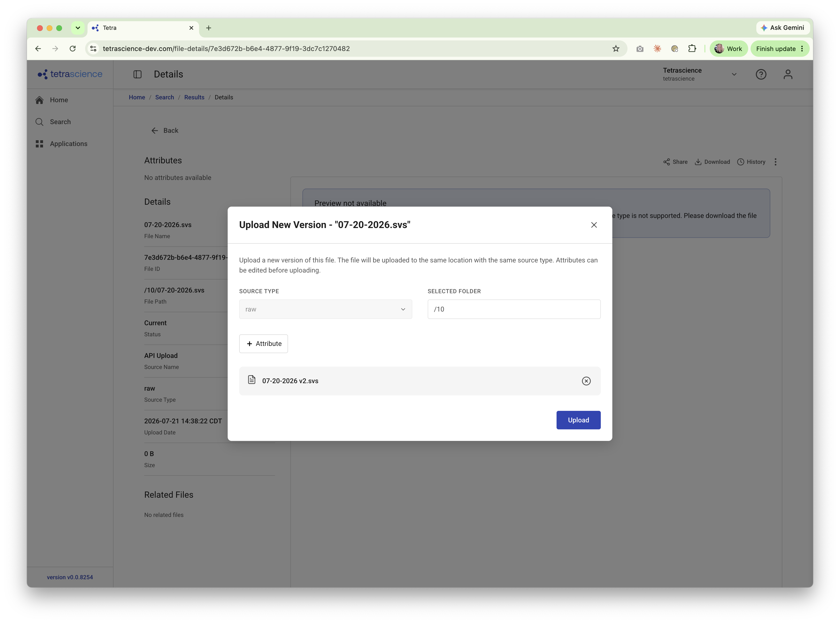Viewport: 840px width, 623px height.
Task: Click the Home breadcrumb link
Action: click(x=137, y=97)
